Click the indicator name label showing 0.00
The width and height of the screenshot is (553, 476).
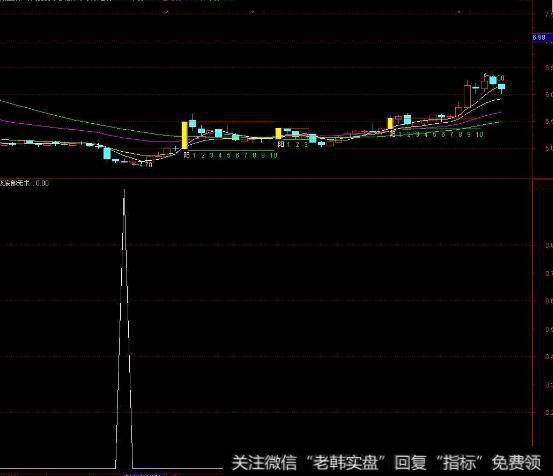pos(24,183)
